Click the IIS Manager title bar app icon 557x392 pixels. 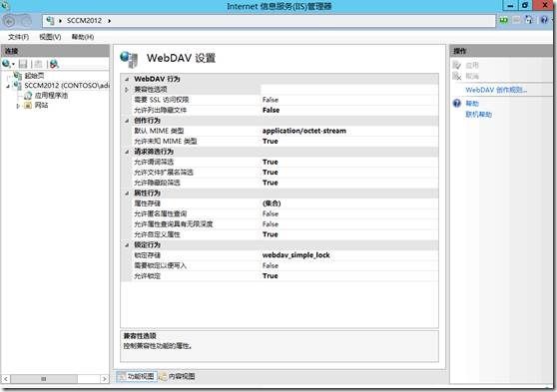click(x=5, y=5)
